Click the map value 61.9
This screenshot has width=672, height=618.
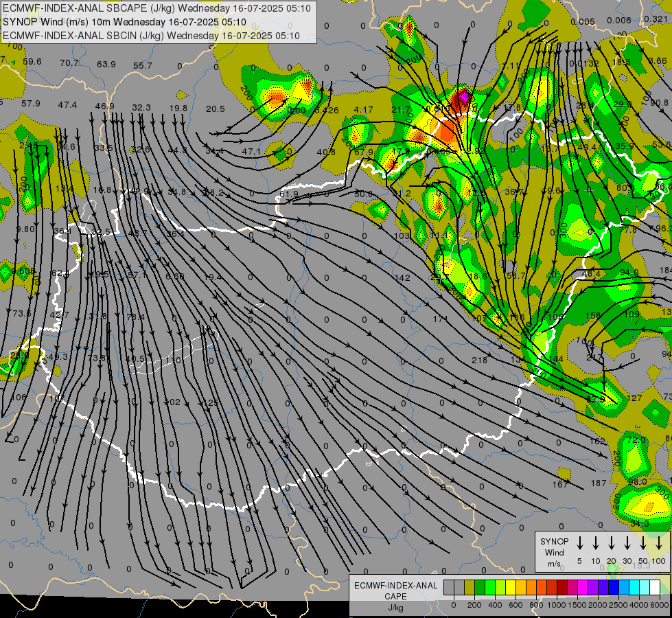[289, 194]
